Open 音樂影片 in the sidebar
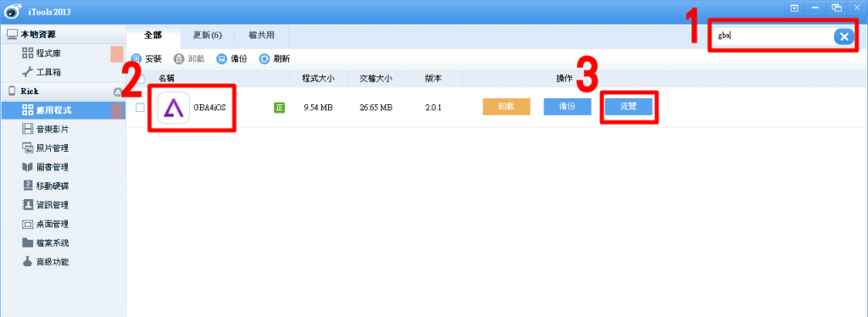Screen dimensions: 868x317 (63, 129)
